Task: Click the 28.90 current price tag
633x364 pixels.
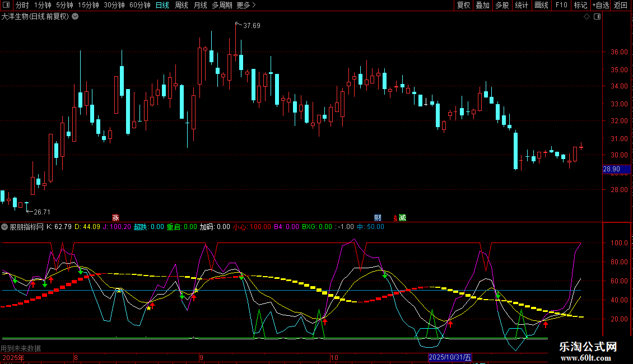Action: click(x=611, y=169)
